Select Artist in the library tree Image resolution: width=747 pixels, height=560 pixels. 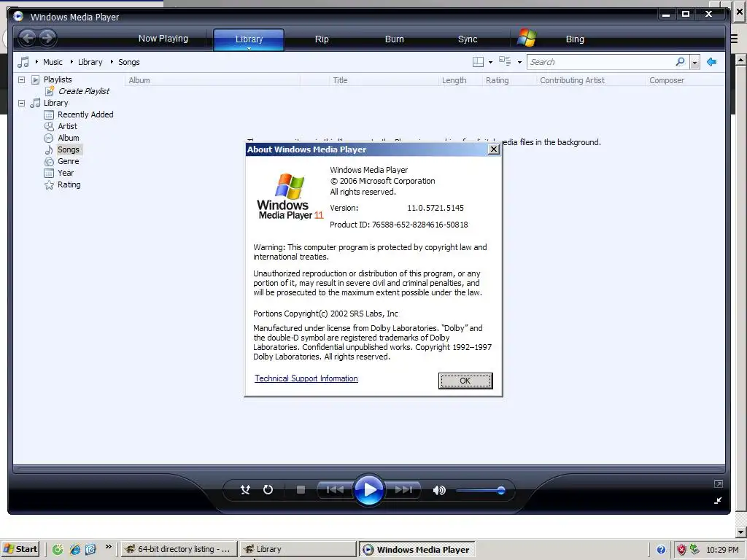click(x=67, y=126)
